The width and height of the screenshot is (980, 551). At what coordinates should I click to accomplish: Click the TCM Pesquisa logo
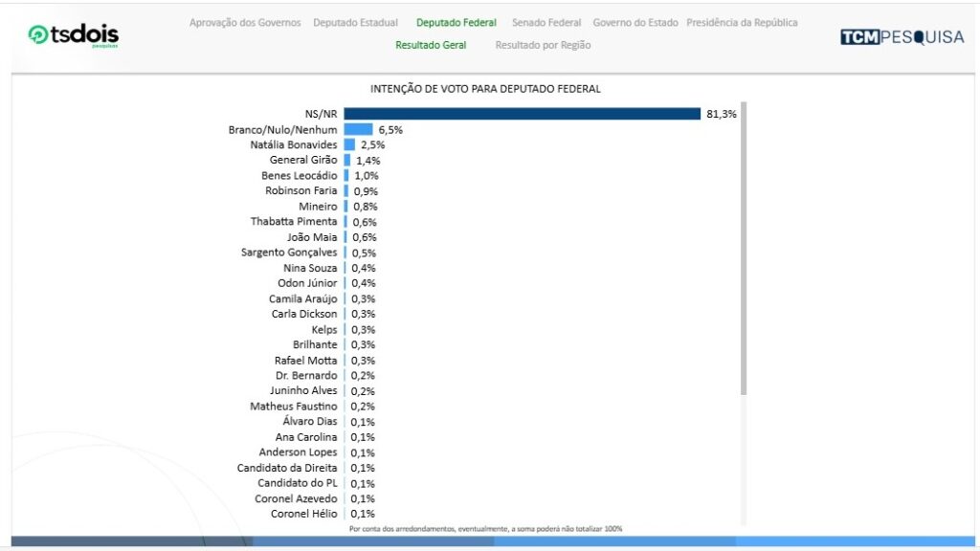coord(902,36)
